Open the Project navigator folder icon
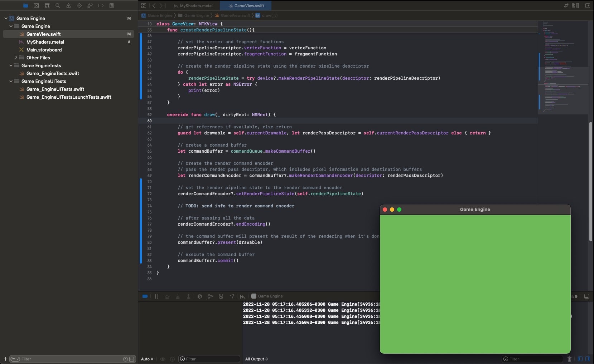 (x=25, y=6)
